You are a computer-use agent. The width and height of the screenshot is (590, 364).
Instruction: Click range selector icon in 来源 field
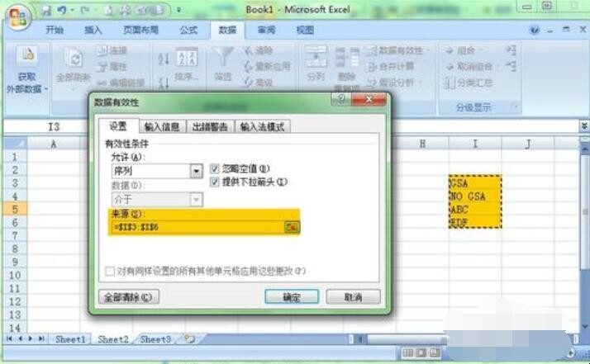coord(292,227)
